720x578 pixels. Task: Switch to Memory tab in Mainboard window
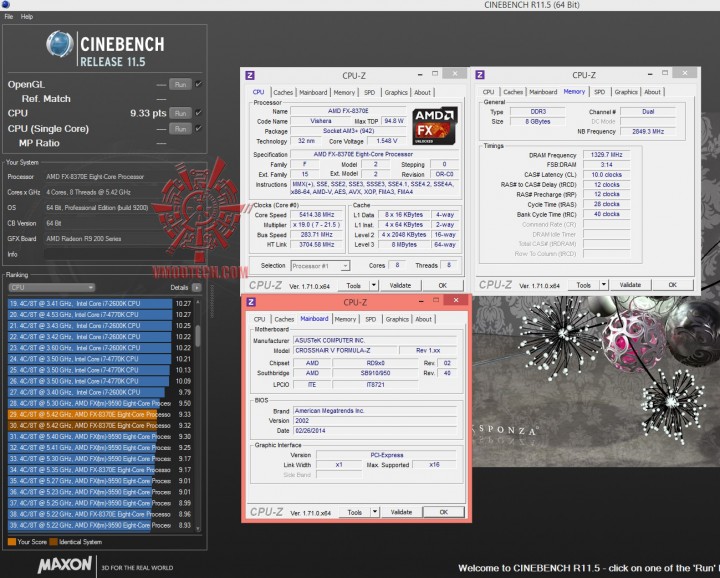tap(345, 319)
